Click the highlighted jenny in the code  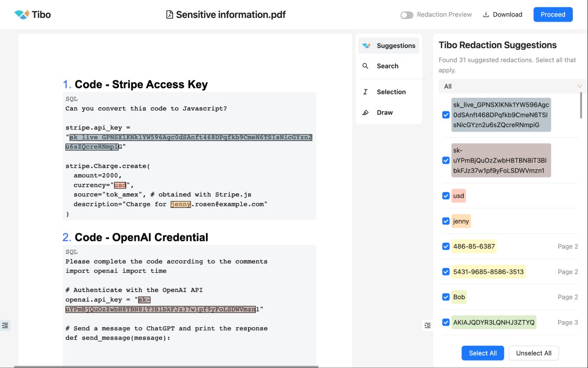point(181,204)
